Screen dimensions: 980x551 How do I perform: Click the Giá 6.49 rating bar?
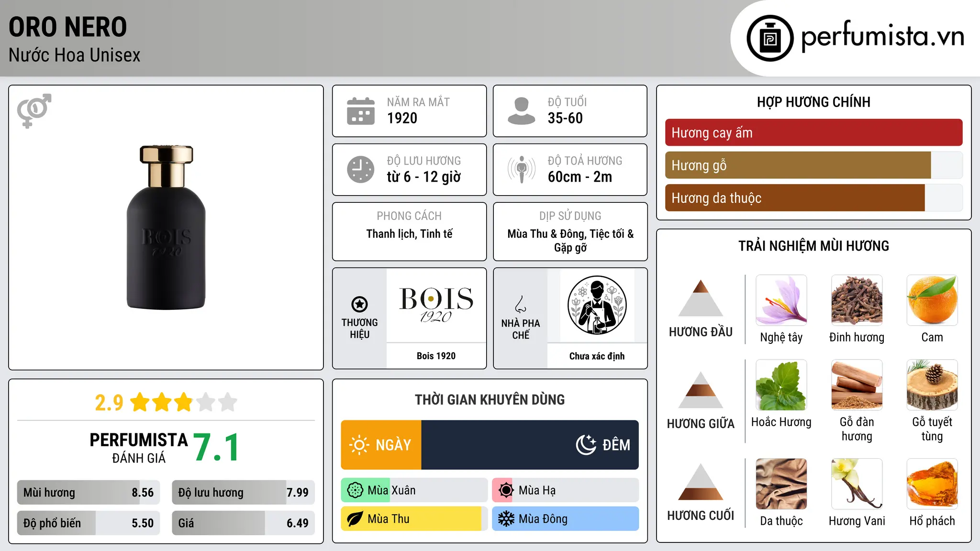click(244, 523)
